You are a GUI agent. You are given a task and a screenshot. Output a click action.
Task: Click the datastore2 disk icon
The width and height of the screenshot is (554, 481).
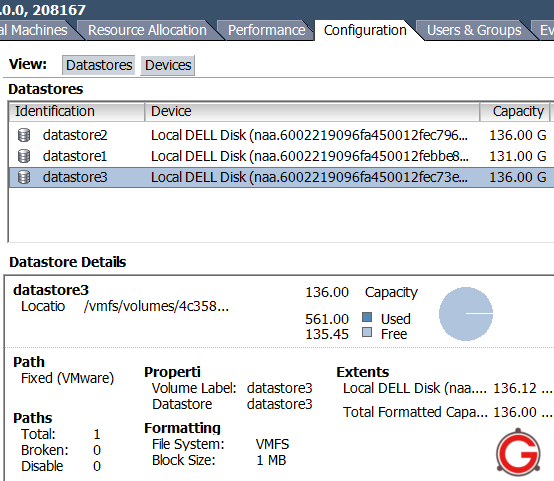[24, 135]
